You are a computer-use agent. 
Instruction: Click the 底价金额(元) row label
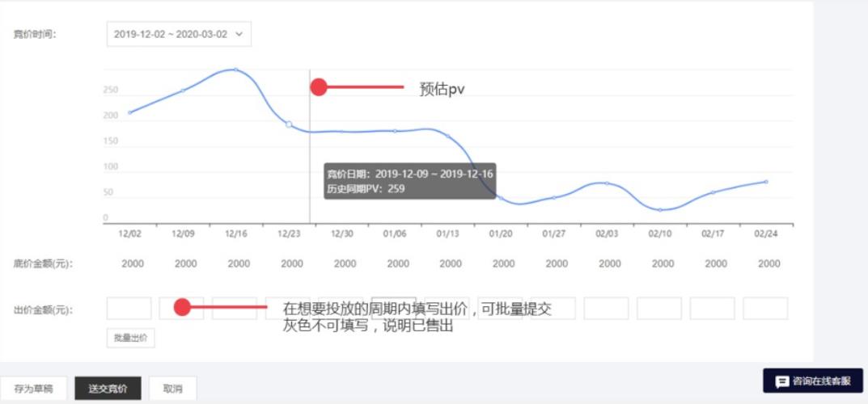click(x=43, y=264)
